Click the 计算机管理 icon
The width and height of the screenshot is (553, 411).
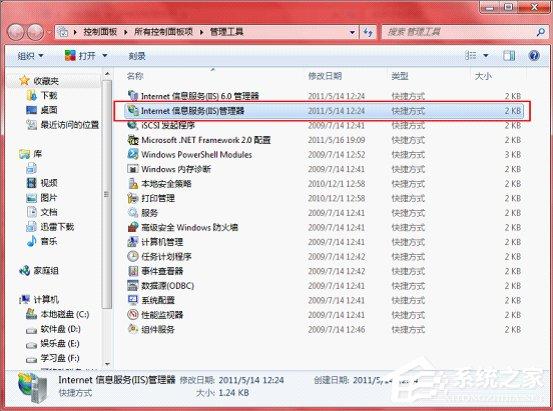tap(133, 242)
